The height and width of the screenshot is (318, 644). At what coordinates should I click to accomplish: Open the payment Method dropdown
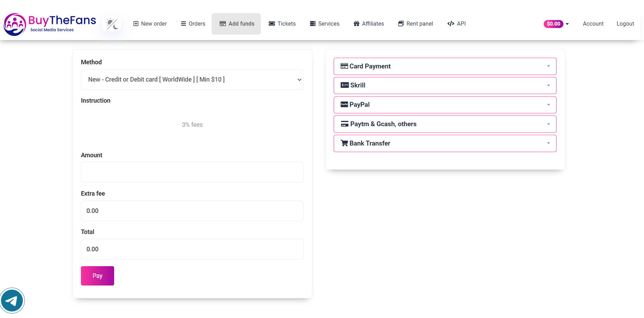pyautogui.click(x=192, y=79)
